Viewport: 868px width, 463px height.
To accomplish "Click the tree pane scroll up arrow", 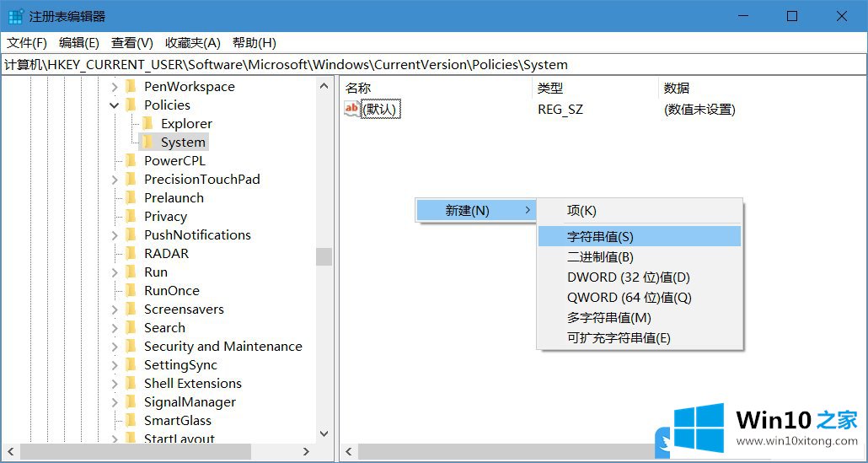I will tap(324, 85).
